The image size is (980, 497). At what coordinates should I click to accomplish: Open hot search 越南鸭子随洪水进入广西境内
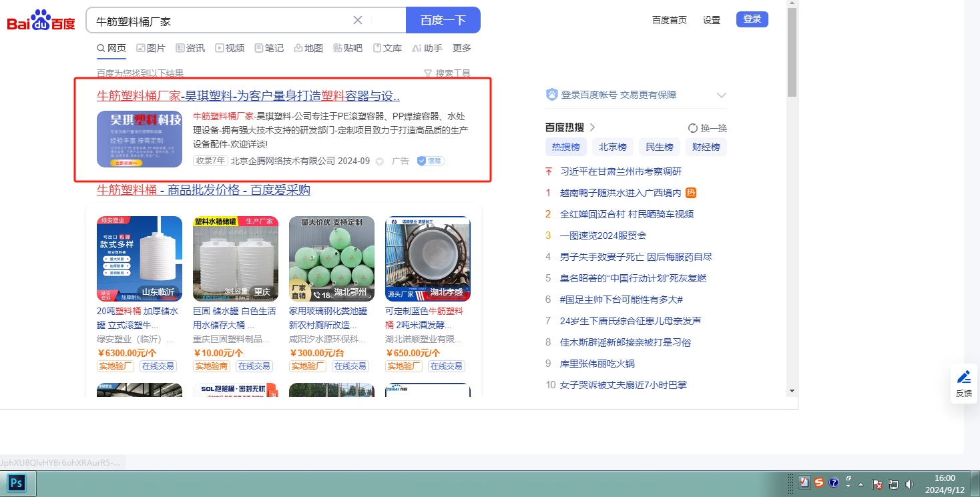[x=621, y=193]
